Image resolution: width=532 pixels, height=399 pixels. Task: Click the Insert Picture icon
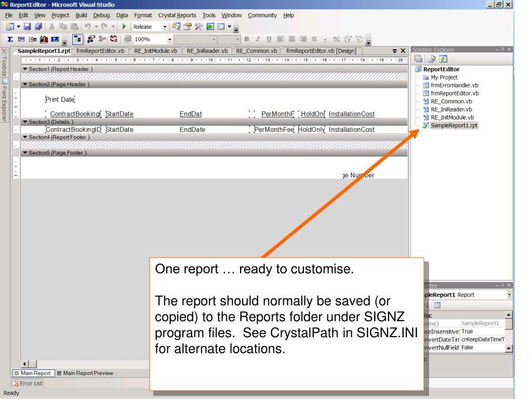[55, 39]
